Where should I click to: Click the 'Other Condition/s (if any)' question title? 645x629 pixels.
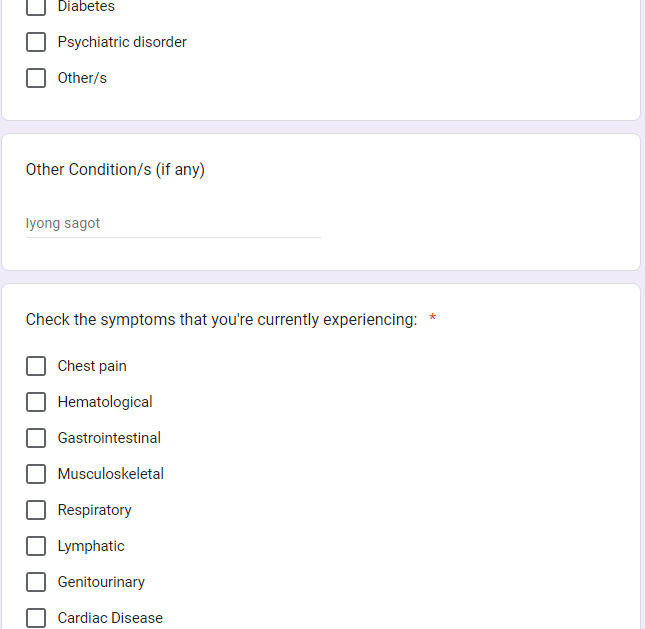click(x=115, y=169)
